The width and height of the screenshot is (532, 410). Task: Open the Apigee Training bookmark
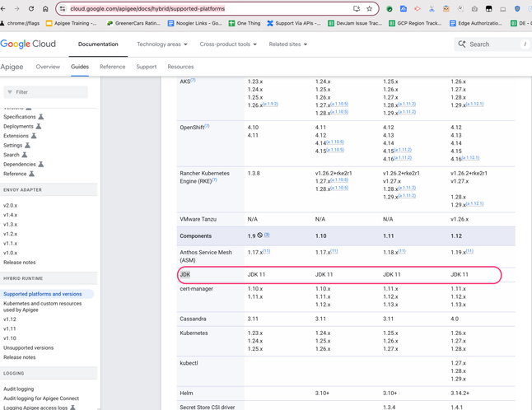tap(72, 23)
